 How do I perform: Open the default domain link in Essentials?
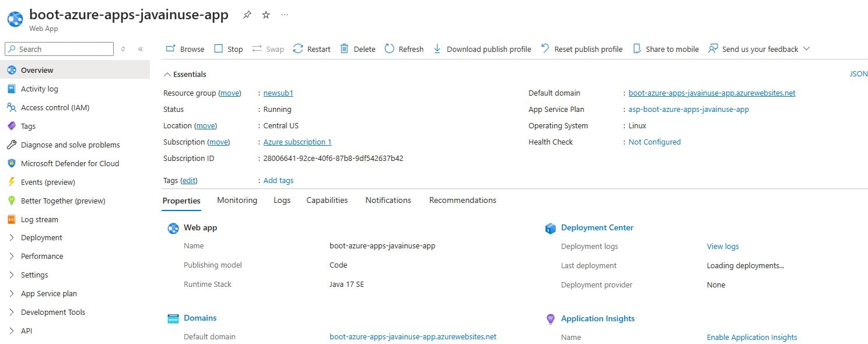click(712, 93)
